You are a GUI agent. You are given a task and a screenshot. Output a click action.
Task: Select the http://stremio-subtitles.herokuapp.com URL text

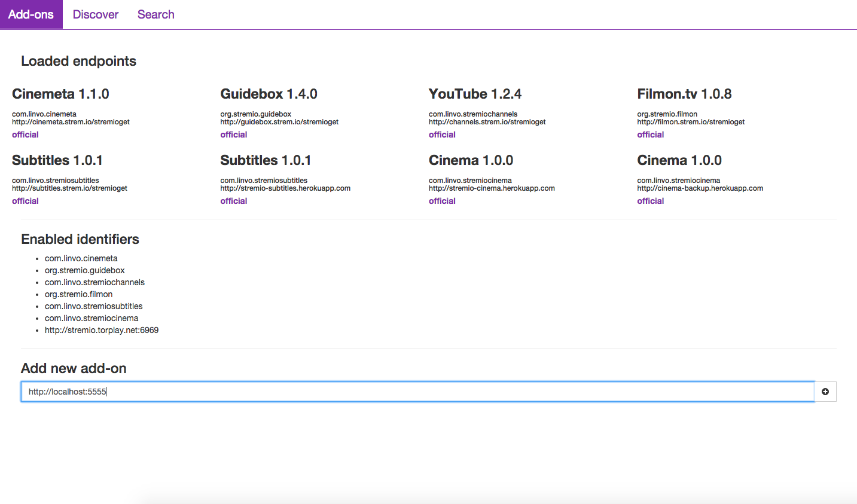click(285, 188)
